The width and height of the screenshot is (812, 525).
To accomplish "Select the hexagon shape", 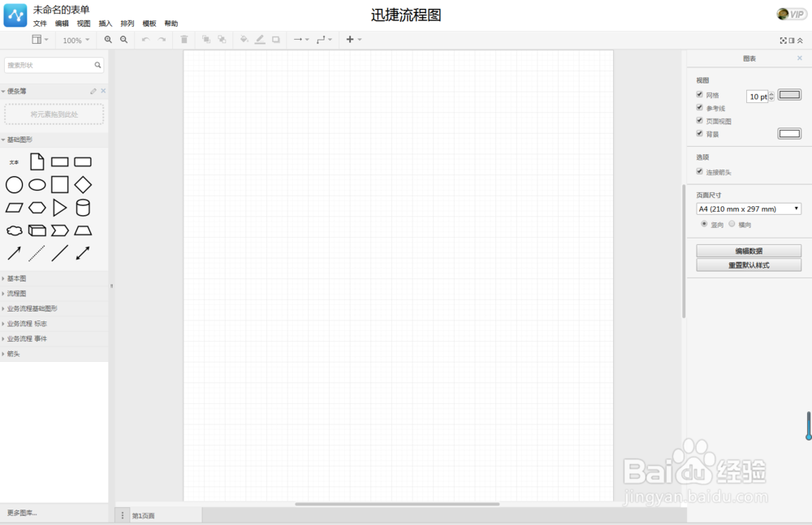I will pyautogui.click(x=37, y=208).
